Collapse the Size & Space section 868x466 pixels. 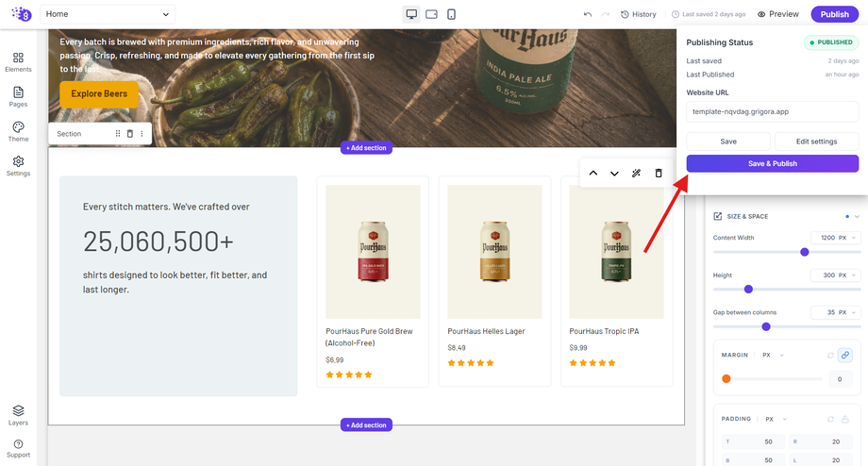tap(857, 216)
